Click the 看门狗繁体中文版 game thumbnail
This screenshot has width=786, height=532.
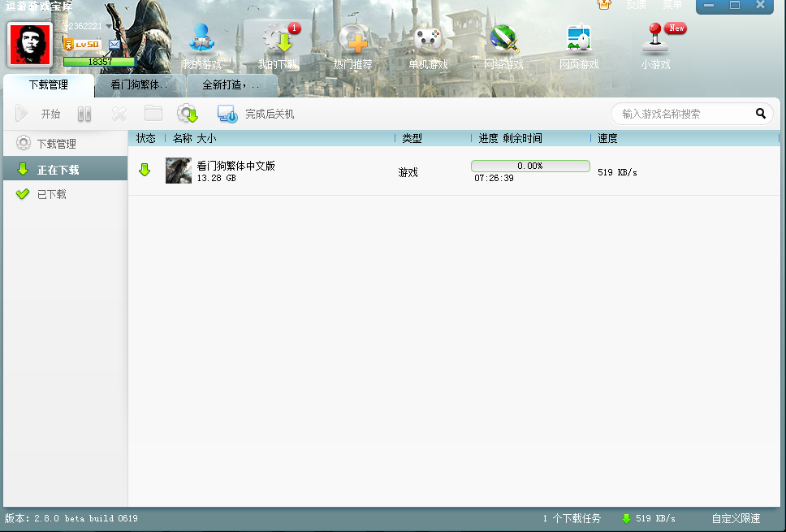(179, 171)
